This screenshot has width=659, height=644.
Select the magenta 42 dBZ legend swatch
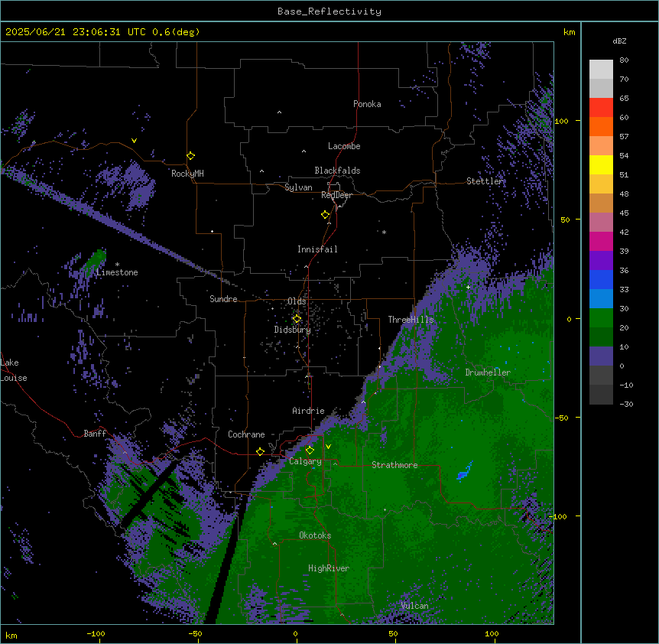[601, 241]
